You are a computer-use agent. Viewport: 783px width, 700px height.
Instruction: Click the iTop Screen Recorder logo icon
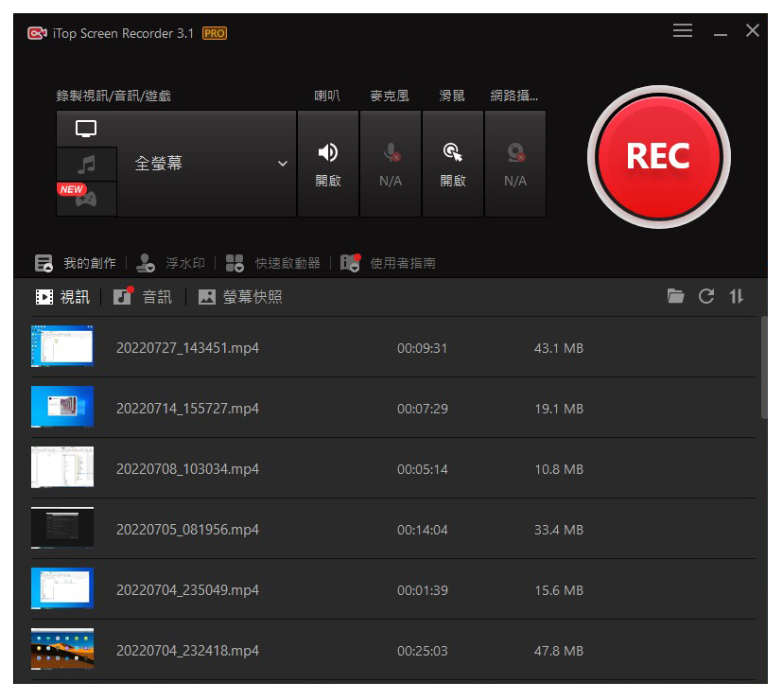click(37, 33)
